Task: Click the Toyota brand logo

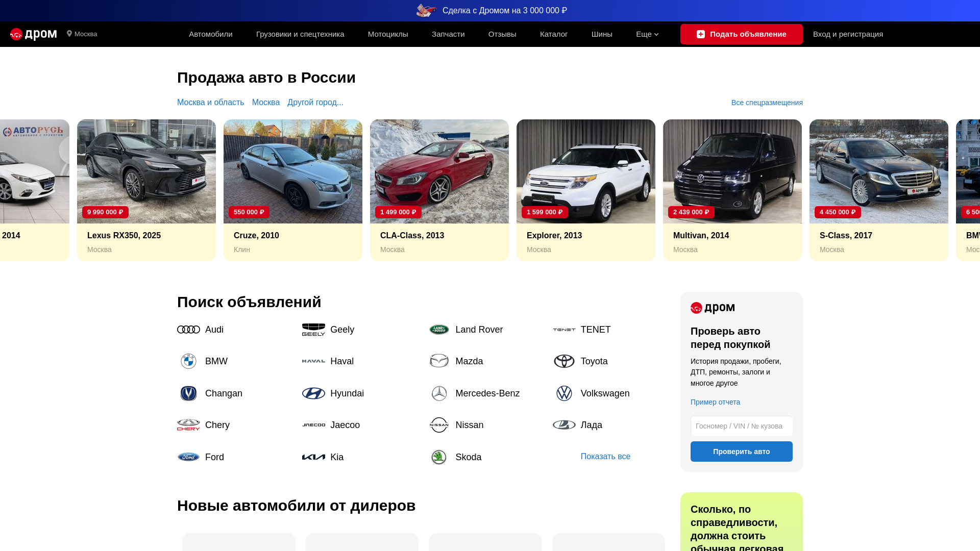Action: [x=564, y=361]
